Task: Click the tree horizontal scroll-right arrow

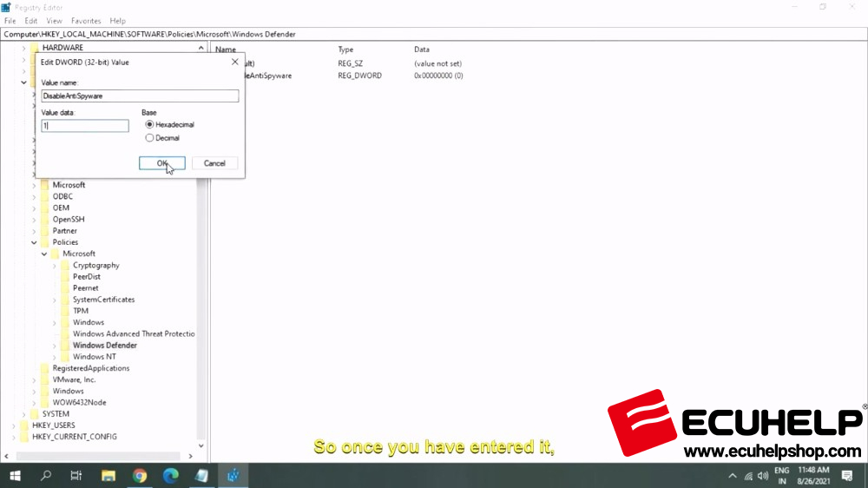Action: [190, 457]
